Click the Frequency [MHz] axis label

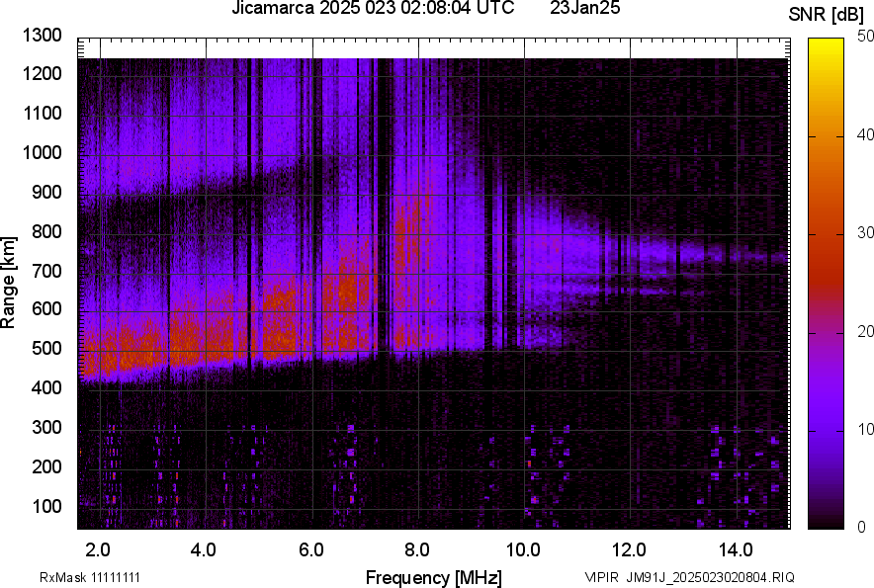point(433,576)
